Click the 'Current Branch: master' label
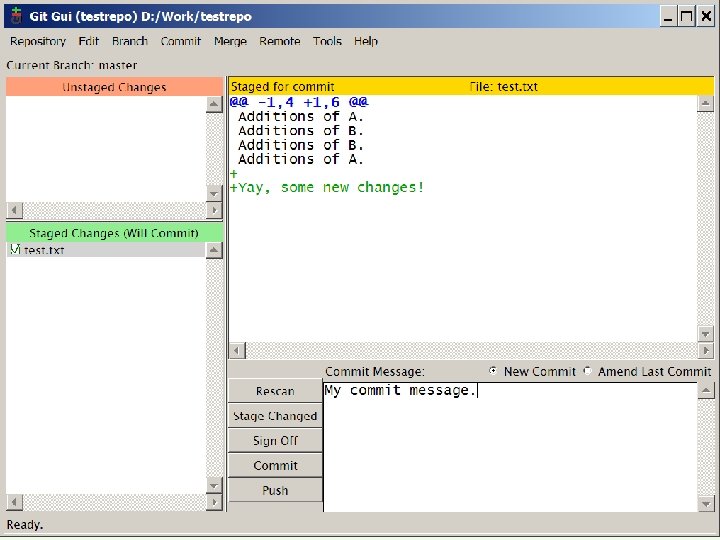 72,65
